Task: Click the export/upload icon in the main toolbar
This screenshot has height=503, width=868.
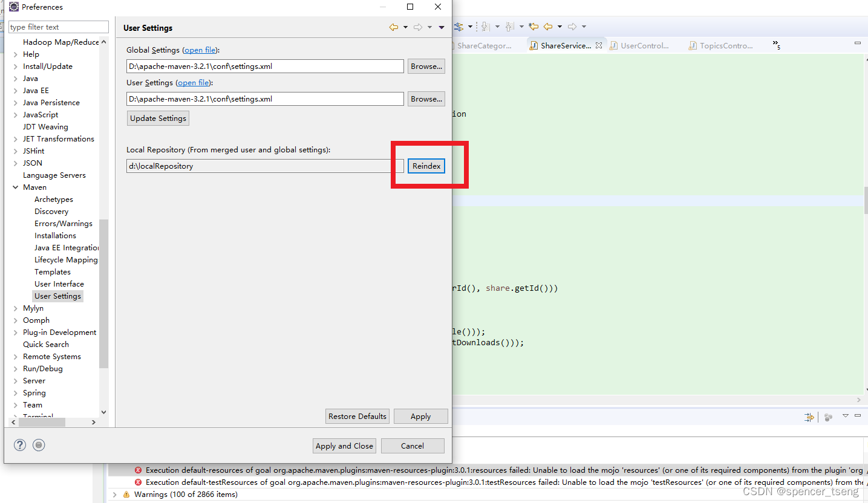Action: [x=509, y=26]
